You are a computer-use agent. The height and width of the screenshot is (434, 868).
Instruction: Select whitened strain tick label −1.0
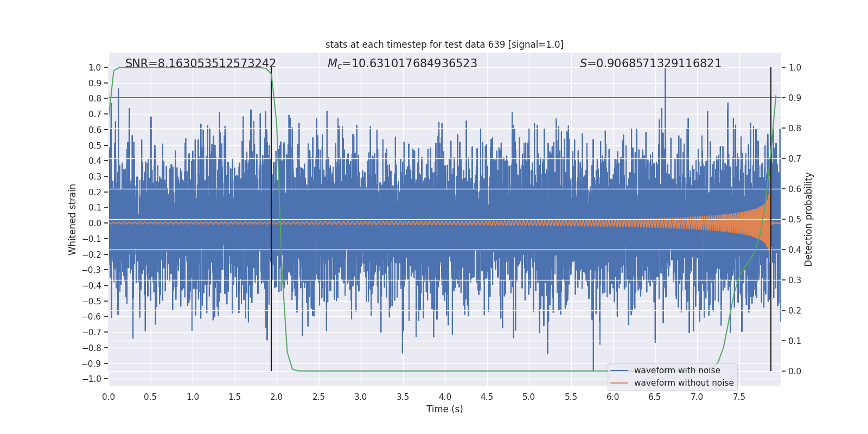(x=92, y=379)
